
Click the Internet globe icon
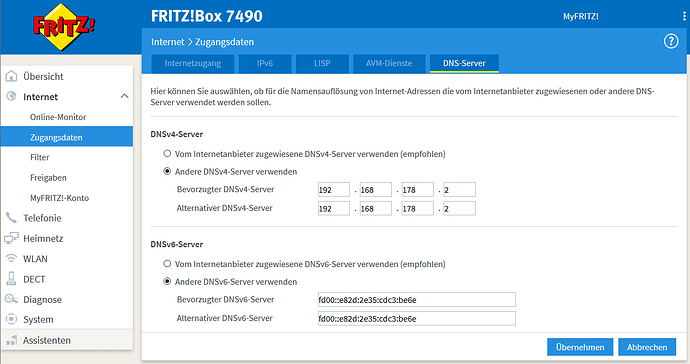pyautogui.click(x=11, y=96)
